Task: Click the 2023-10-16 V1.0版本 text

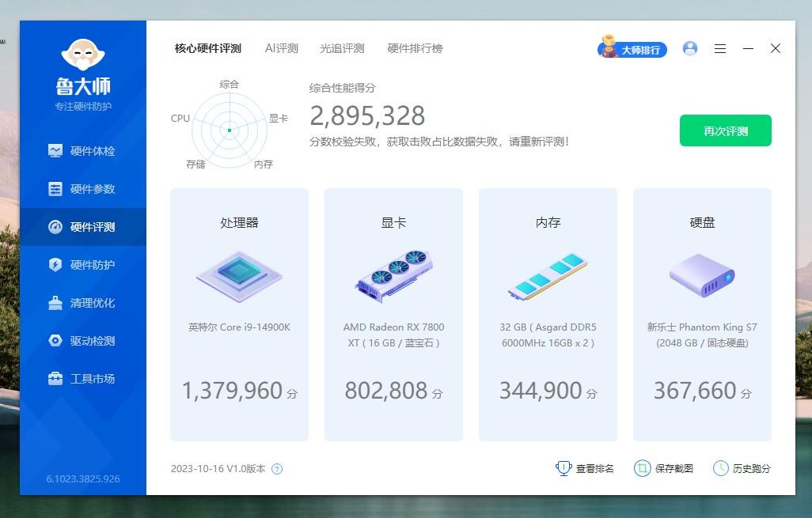Action: point(218,469)
